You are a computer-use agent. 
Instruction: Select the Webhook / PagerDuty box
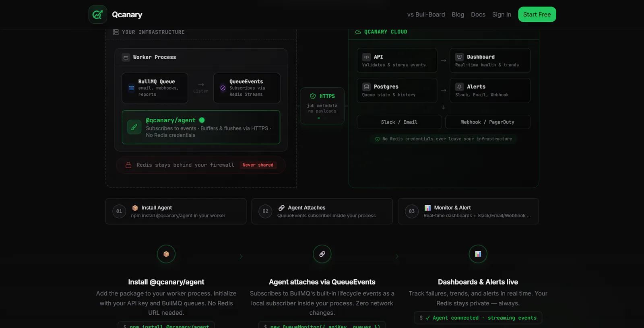click(488, 122)
